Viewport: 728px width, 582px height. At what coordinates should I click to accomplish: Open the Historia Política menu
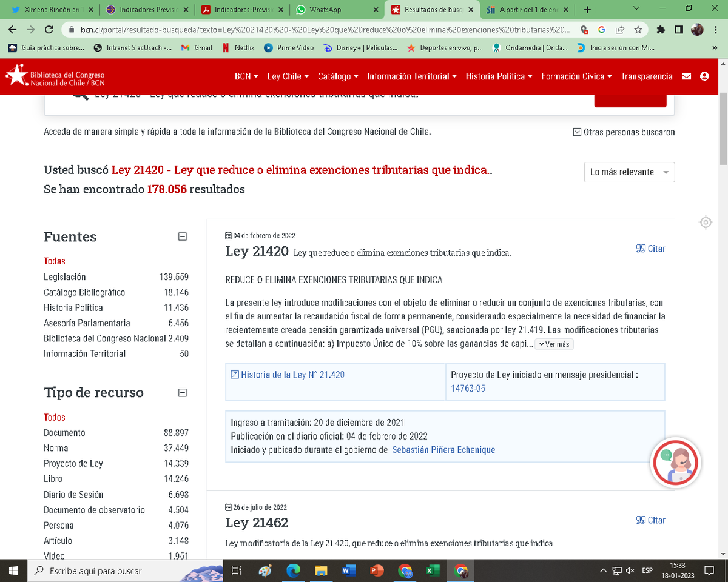pos(499,76)
